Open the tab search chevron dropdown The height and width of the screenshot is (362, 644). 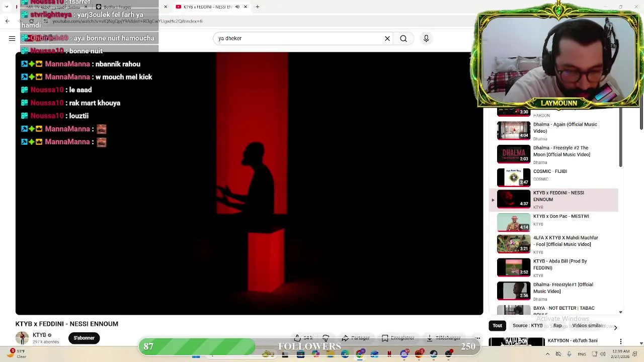point(7,7)
